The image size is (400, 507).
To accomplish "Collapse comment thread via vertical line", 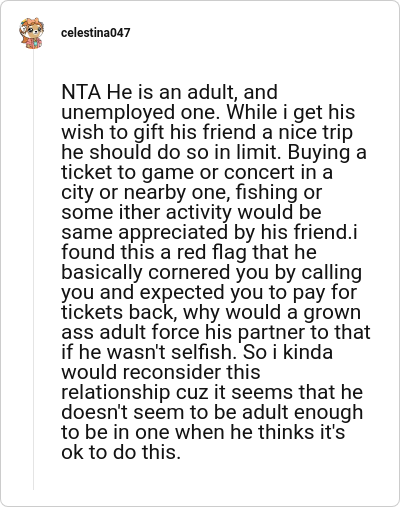I will click(x=33, y=270).
